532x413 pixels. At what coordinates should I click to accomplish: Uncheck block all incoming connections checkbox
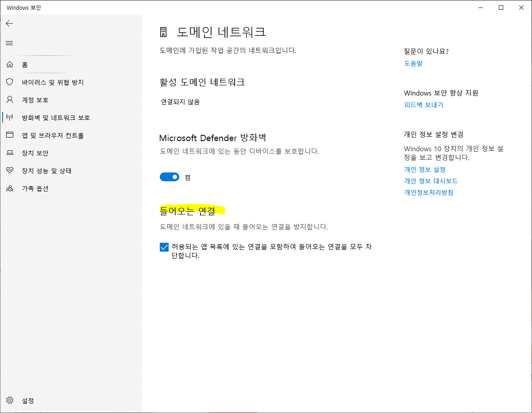click(x=164, y=247)
